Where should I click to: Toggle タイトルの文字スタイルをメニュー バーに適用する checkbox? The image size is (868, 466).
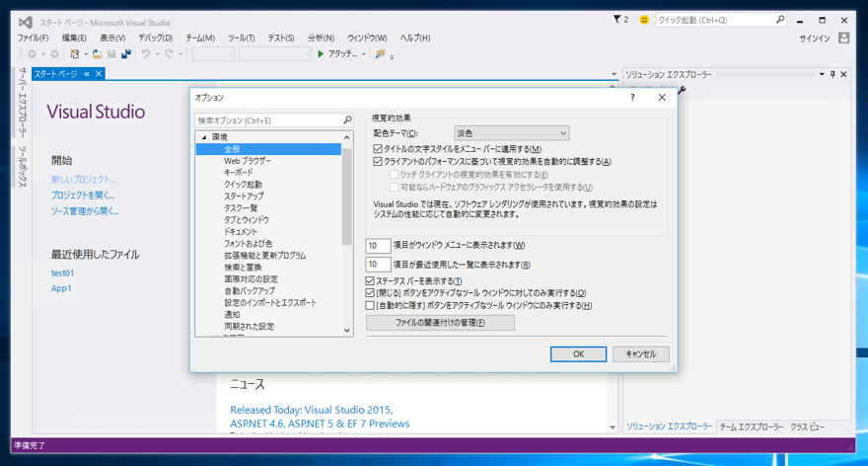click(x=378, y=148)
